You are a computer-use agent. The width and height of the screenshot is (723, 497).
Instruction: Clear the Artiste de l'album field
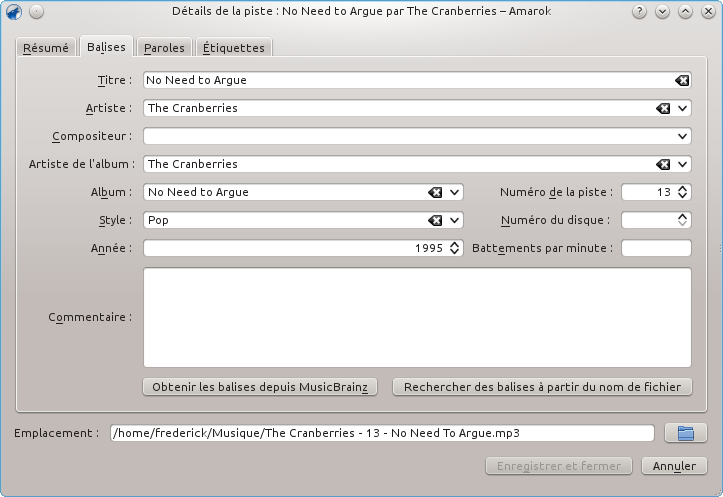click(663, 164)
